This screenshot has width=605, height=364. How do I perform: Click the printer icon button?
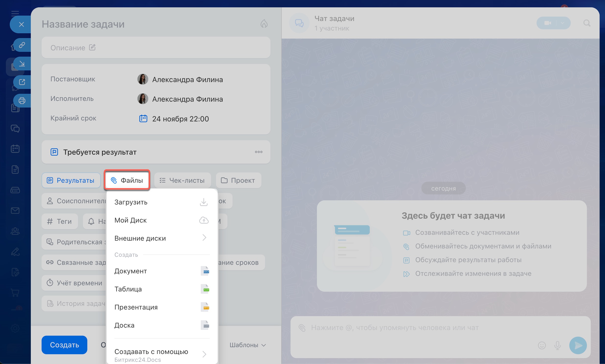click(22, 101)
